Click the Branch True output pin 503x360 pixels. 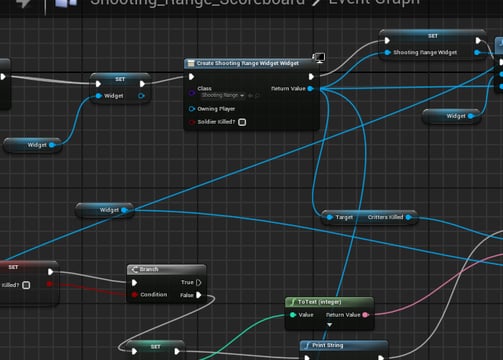point(199,283)
